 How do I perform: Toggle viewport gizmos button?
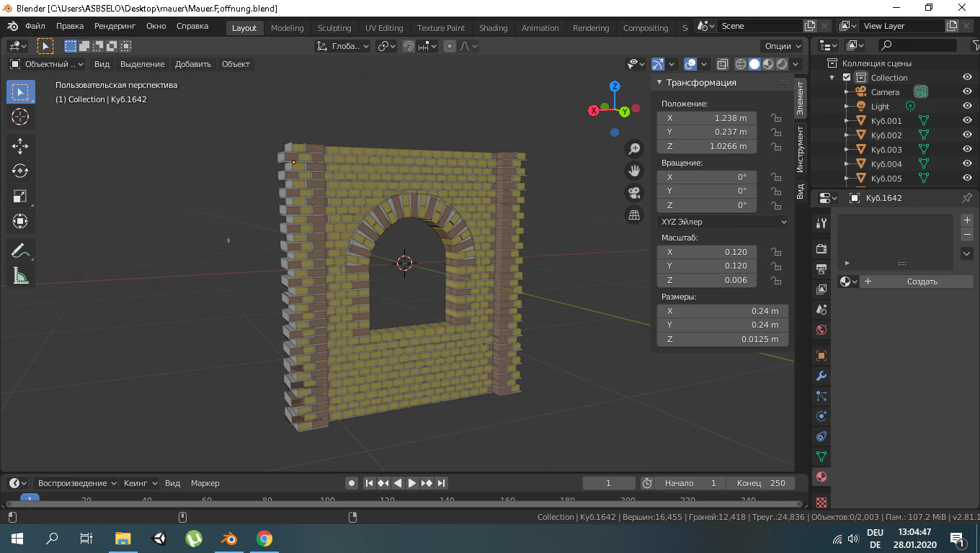click(658, 64)
